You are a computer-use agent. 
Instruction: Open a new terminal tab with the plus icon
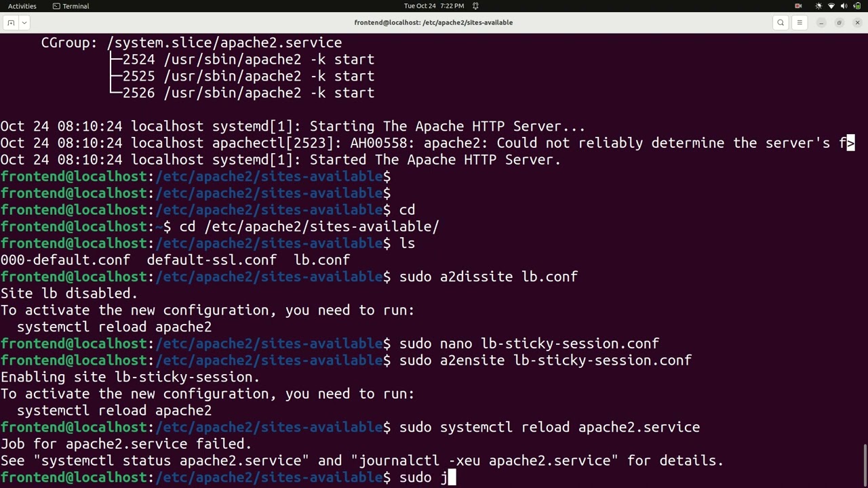click(11, 22)
